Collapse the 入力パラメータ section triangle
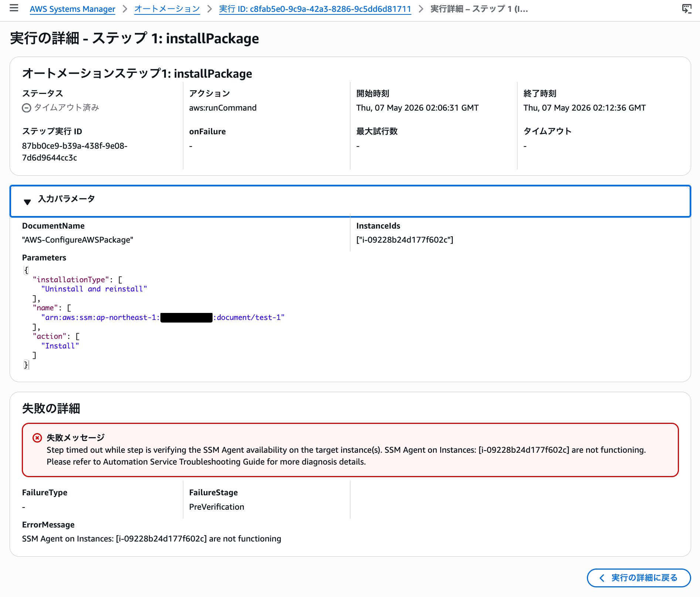 coord(27,202)
